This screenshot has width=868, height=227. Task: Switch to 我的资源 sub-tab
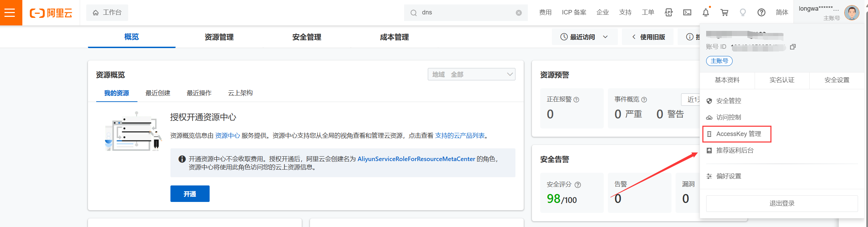point(117,93)
